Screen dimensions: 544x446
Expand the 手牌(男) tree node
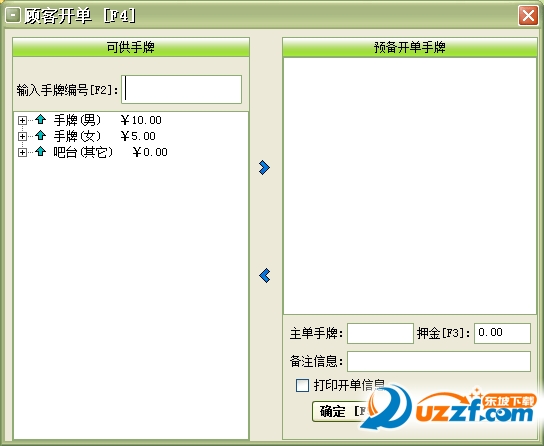tap(22, 120)
